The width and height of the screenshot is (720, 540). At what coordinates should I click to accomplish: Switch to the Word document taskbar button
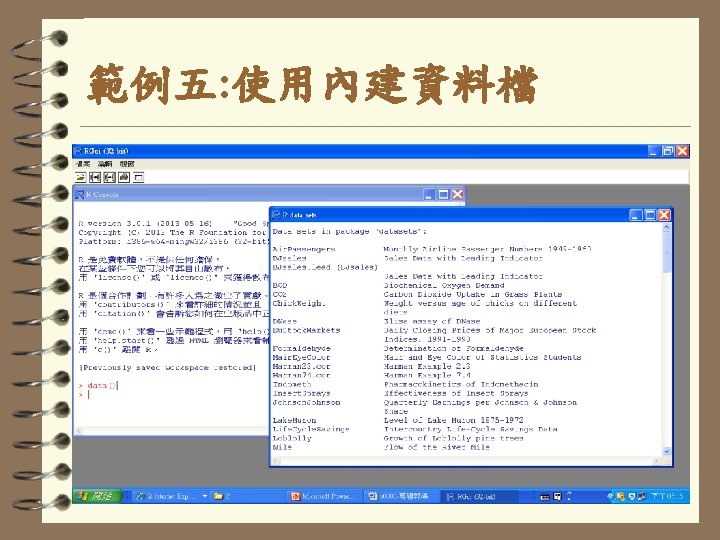click(400, 496)
